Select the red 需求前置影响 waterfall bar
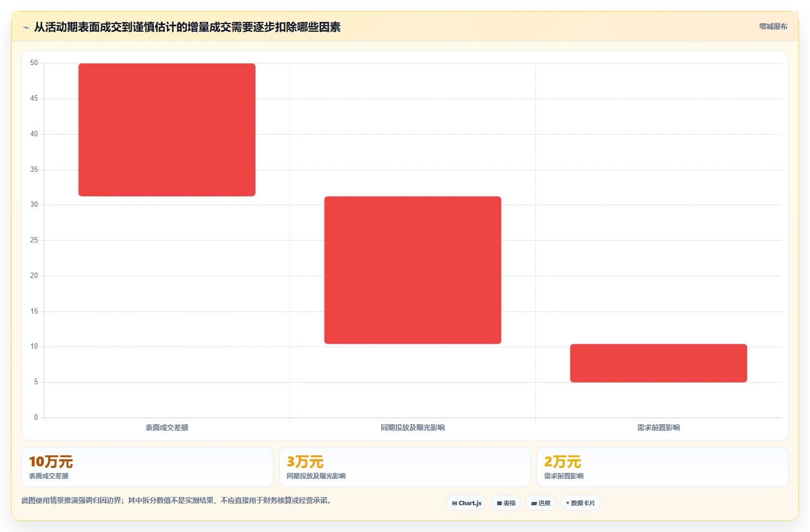This screenshot has height=532, width=810. click(x=658, y=363)
